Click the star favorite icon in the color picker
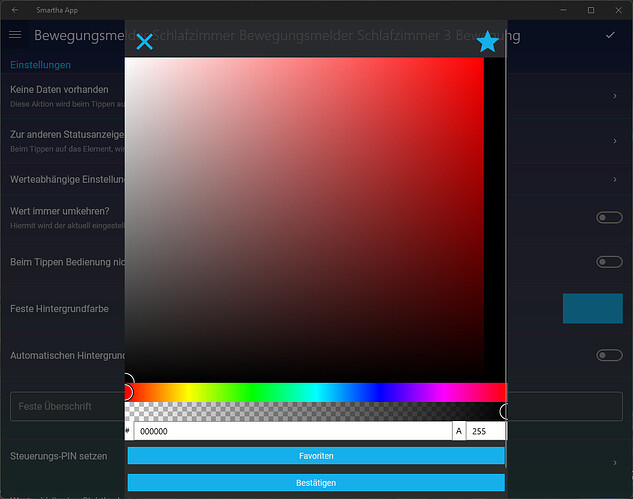 point(487,41)
